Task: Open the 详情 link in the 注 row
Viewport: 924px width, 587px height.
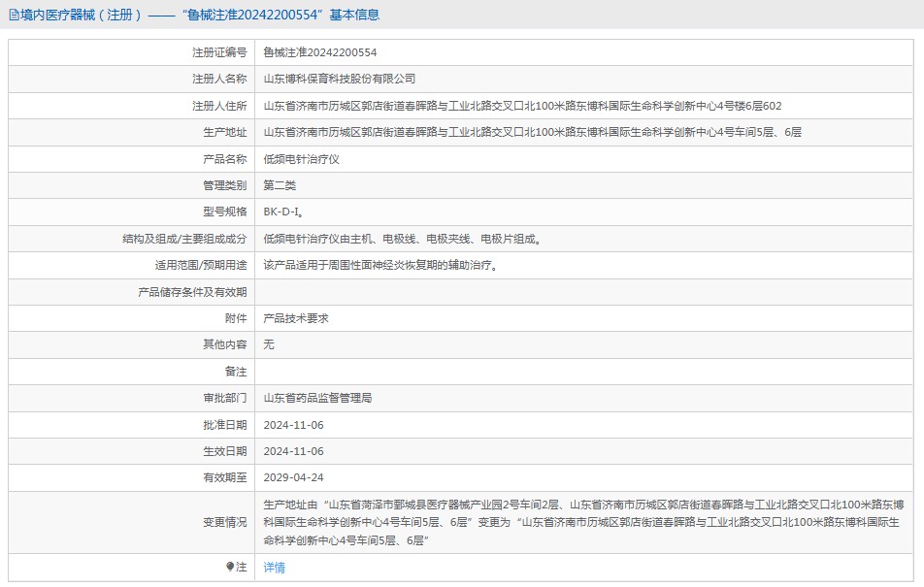Action: pyautogui.click(x=274, y=568)
